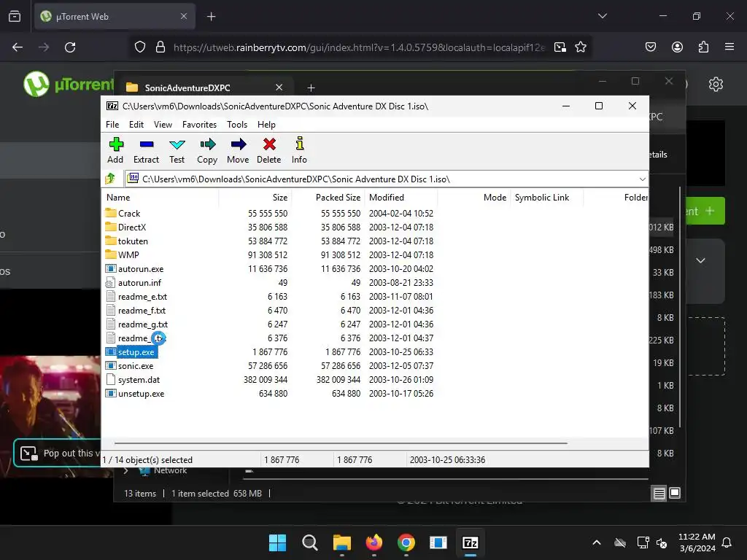Select readme_e.txt file

pyautogui.click(x=142, y=296)
